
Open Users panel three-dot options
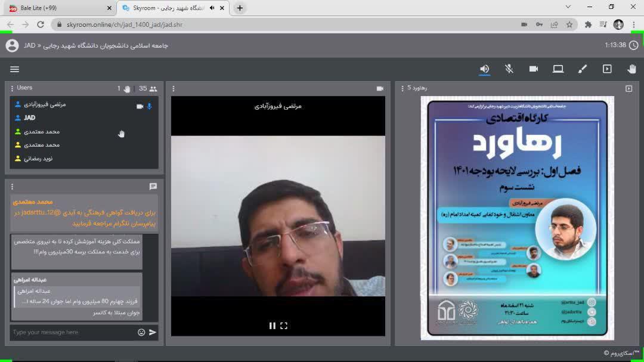tap(12, 88)
